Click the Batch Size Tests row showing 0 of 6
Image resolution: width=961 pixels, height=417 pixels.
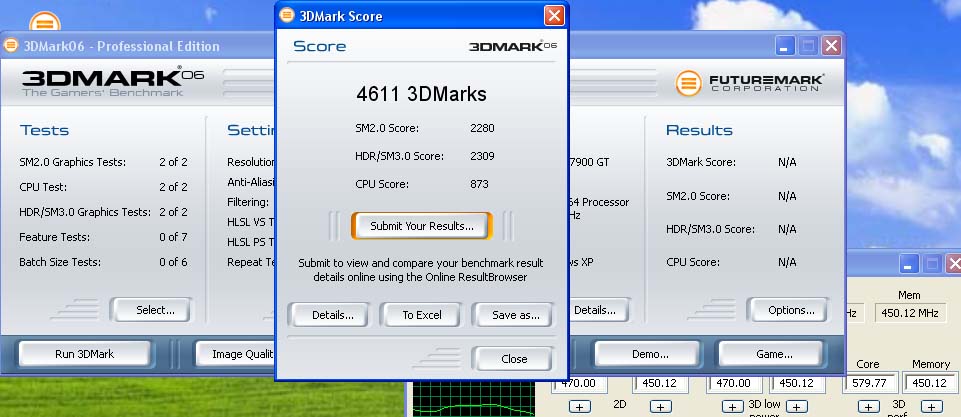point(103,262)
